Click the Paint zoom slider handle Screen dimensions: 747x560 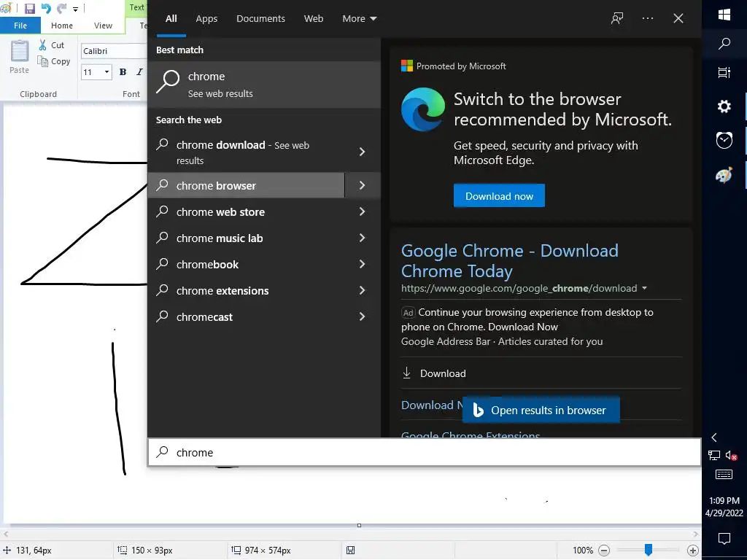coord(649,550)
